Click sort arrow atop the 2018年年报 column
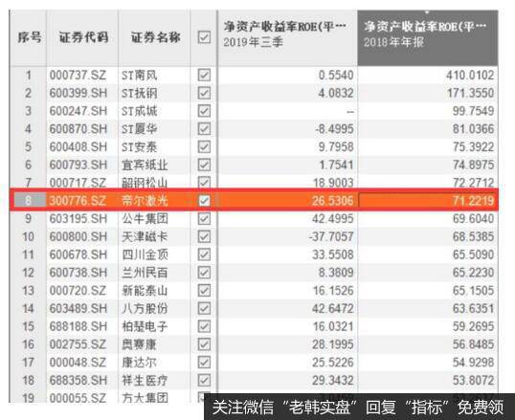The width and height of the screenshot is (515, 420). pos(427,12)
